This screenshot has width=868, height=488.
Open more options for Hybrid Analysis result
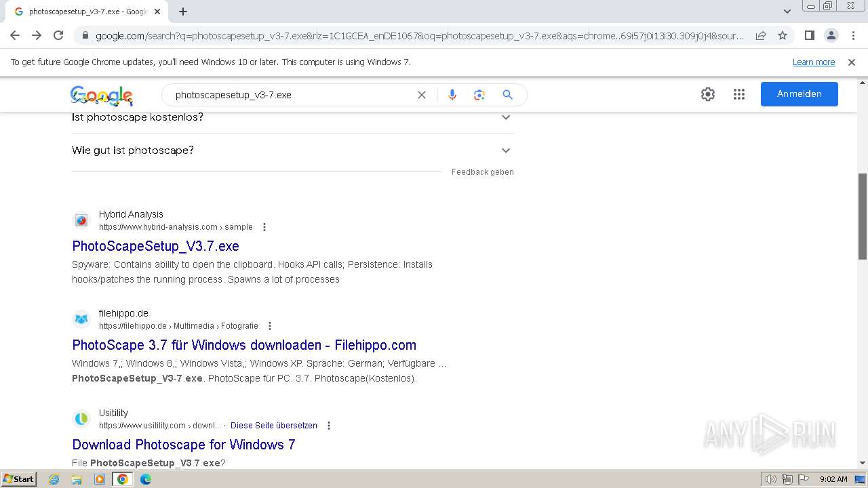(264, 227)
